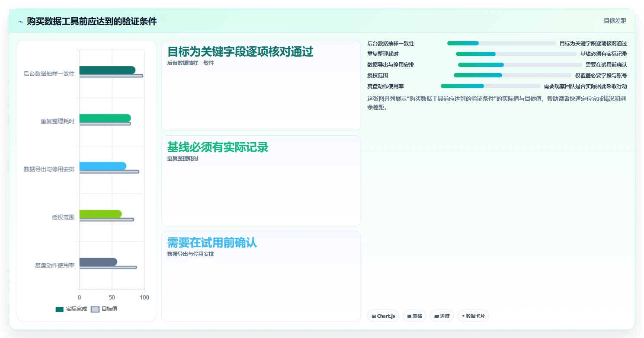Click the 重复整理耗时 progress bar
The height and width of the screenshot is (338, 644).
click(516, 54)
